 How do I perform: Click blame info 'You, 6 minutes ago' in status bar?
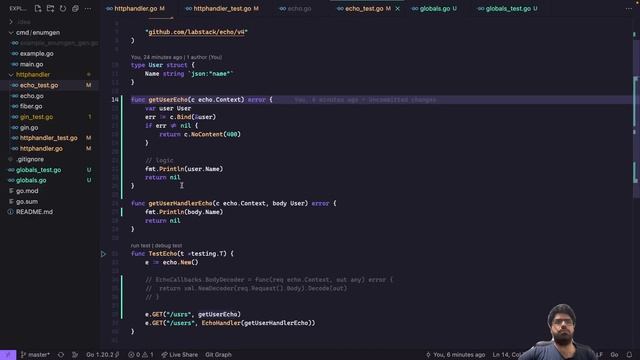455,355
